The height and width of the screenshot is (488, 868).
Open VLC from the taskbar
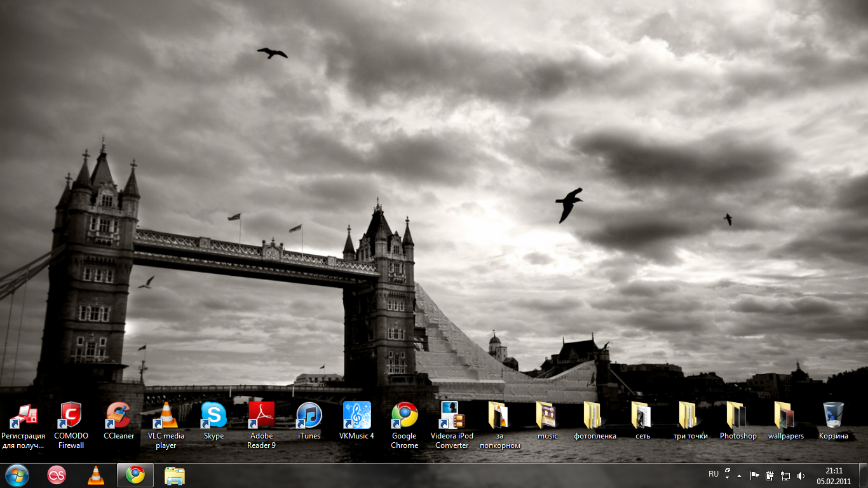[96, 475]
